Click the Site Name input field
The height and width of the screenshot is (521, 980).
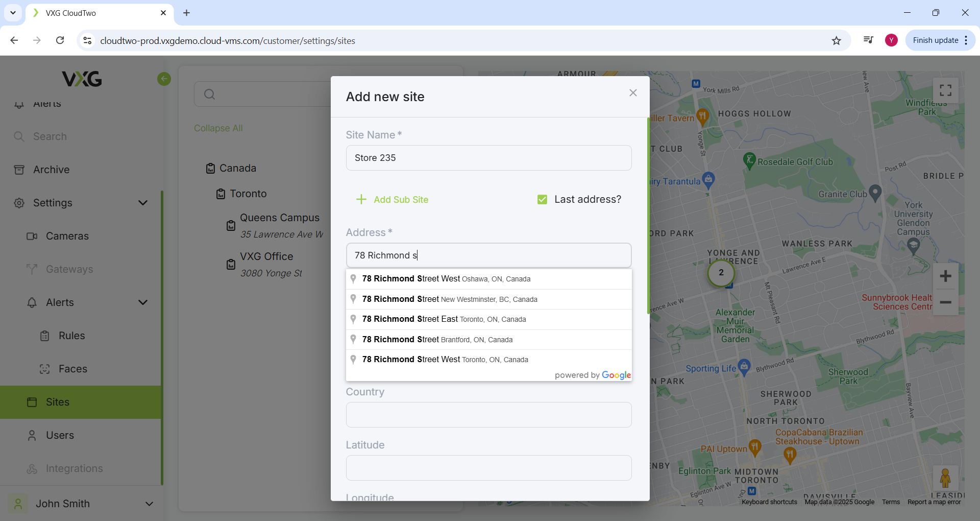click(x=488, y=158)
